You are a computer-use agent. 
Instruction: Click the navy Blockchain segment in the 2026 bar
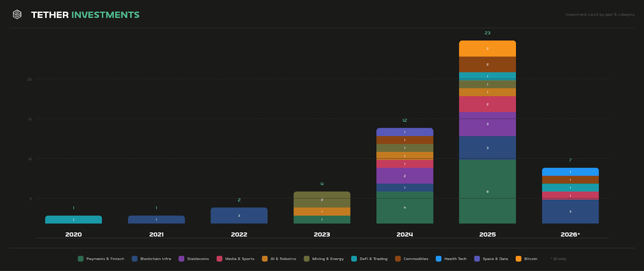[570, 211]
